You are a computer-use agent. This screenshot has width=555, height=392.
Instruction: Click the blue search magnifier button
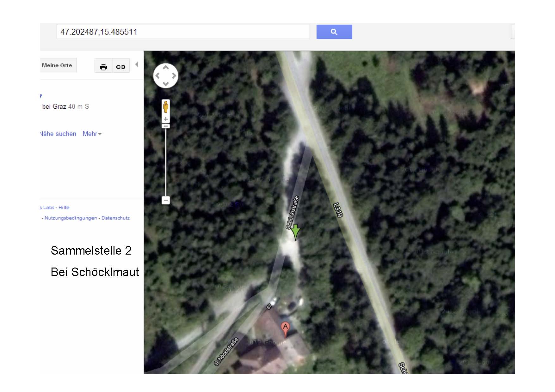334,32
